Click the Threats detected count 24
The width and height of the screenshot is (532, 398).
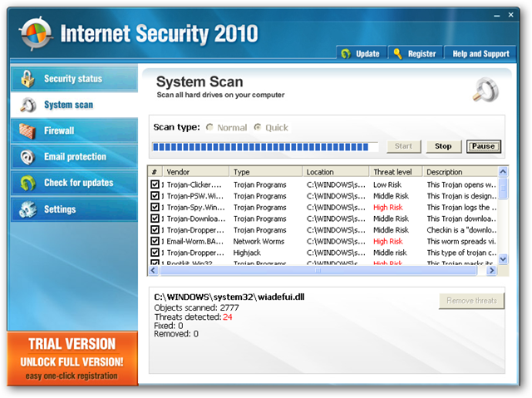(x=227, y=317)
